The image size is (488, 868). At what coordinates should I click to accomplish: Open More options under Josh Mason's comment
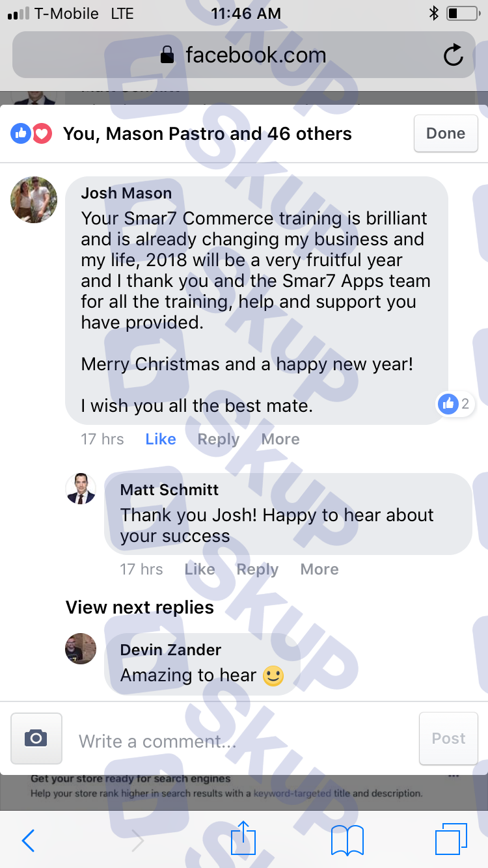[x=280, y=439]
